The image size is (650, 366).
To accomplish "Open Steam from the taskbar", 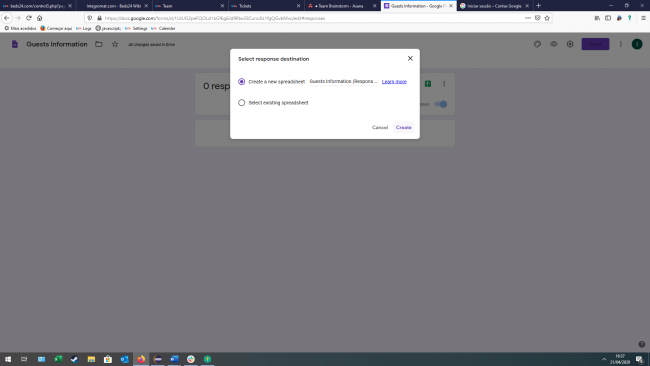I will (75, 359).
